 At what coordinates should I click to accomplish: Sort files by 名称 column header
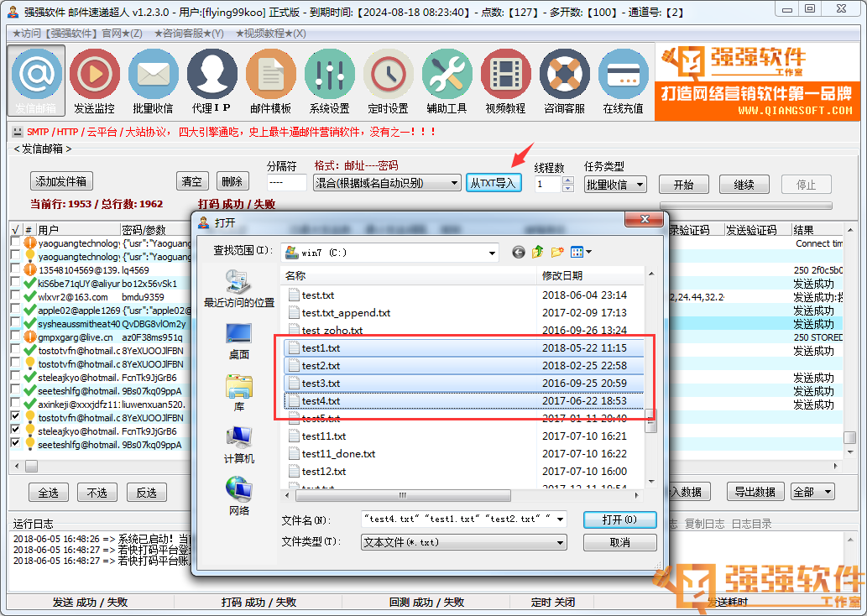[x=409, y=276]
